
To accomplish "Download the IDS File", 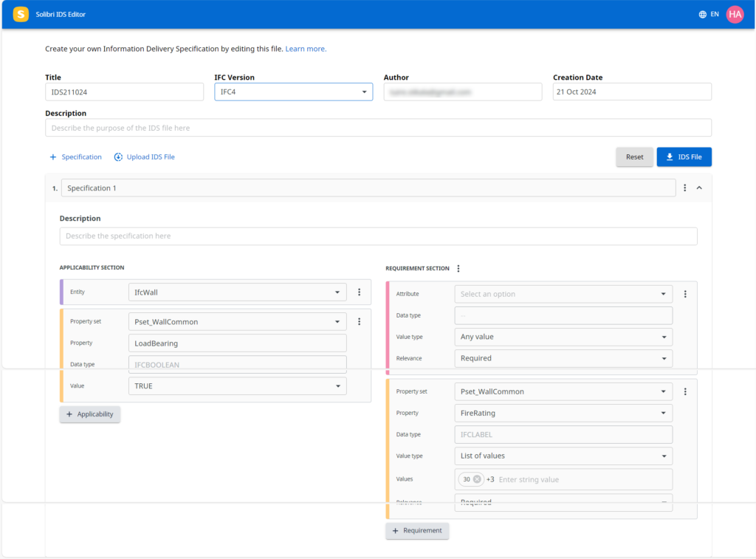I will [684, 157].
